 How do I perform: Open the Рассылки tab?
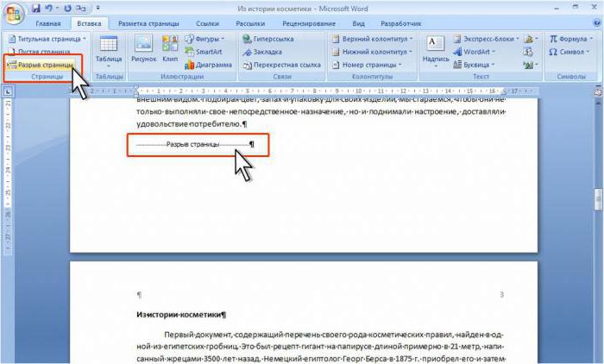(250, 23)
